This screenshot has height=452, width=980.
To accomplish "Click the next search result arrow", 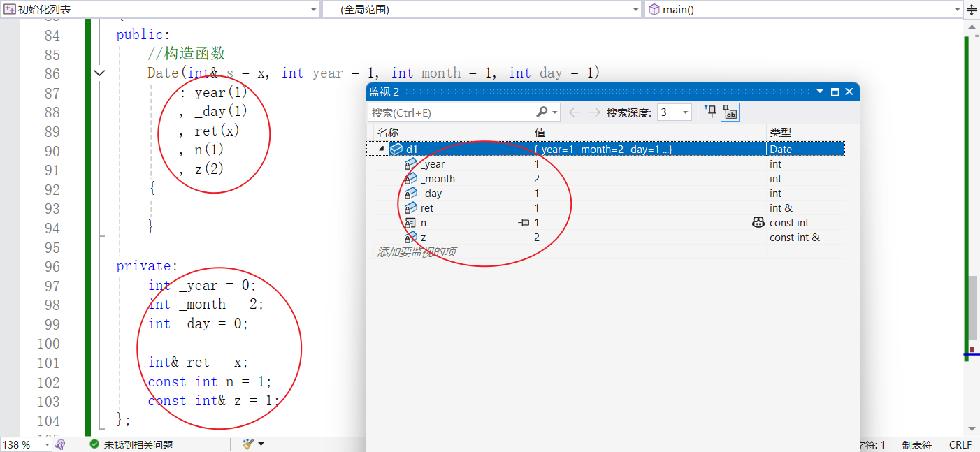I will [x=594, y=112].
